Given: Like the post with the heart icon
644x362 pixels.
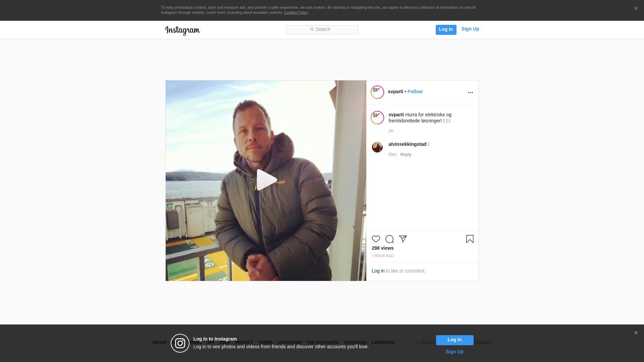Looking at the screenshot, I should click(376, 239).
